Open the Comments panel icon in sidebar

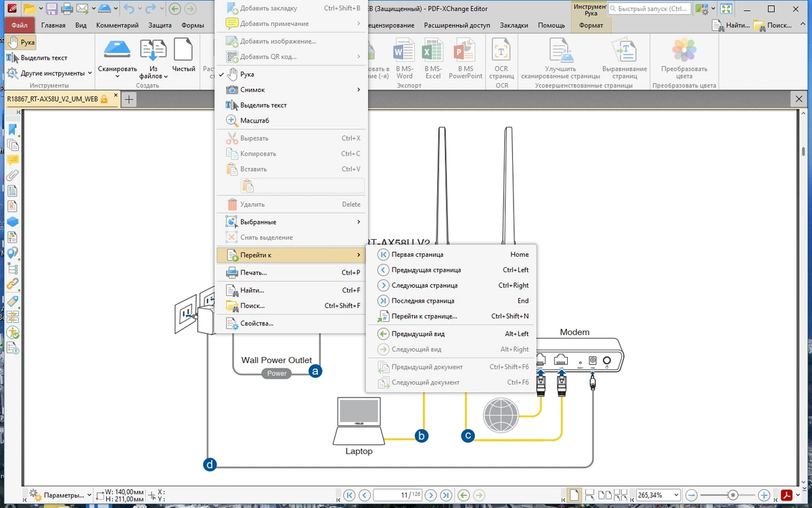coord(12,161)
